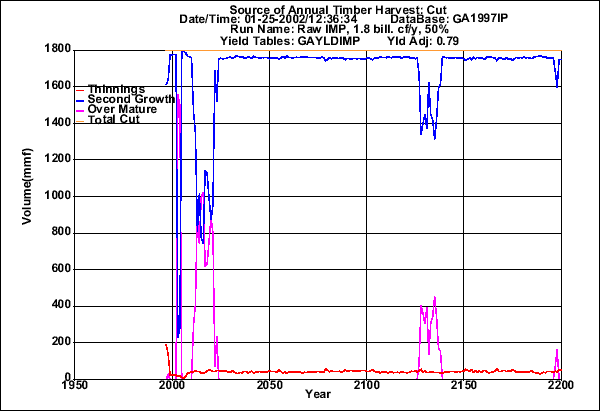Click the Over Mature legend label
Screen dimensions: 600x411
[122, 110]
